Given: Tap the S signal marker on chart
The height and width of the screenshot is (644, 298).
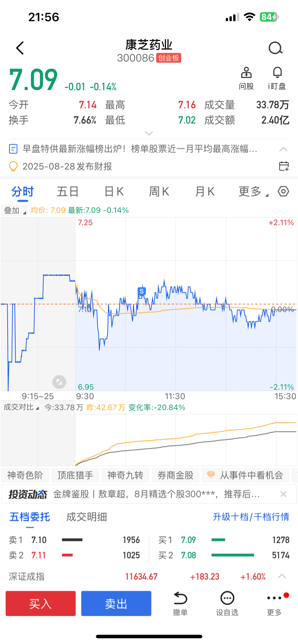Looking at the screenshot, I should click(x=142, y=291).
